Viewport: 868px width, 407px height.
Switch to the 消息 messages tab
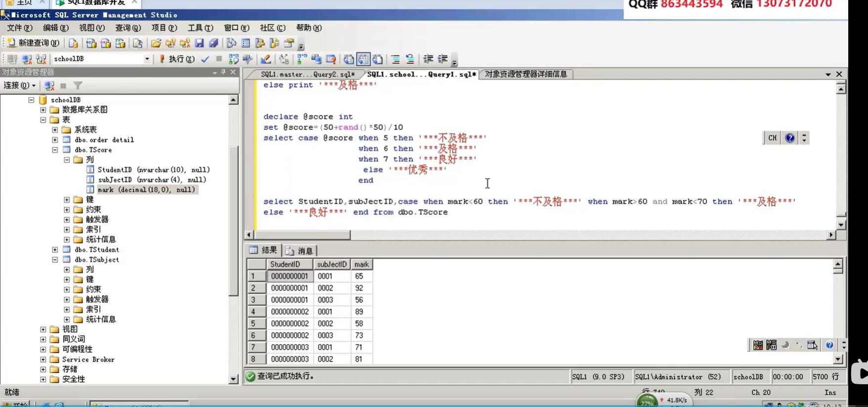point(299,251)
